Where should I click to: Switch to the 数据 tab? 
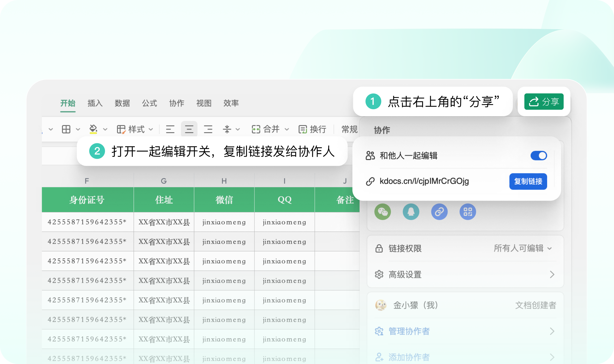click(x=122, y=103)
